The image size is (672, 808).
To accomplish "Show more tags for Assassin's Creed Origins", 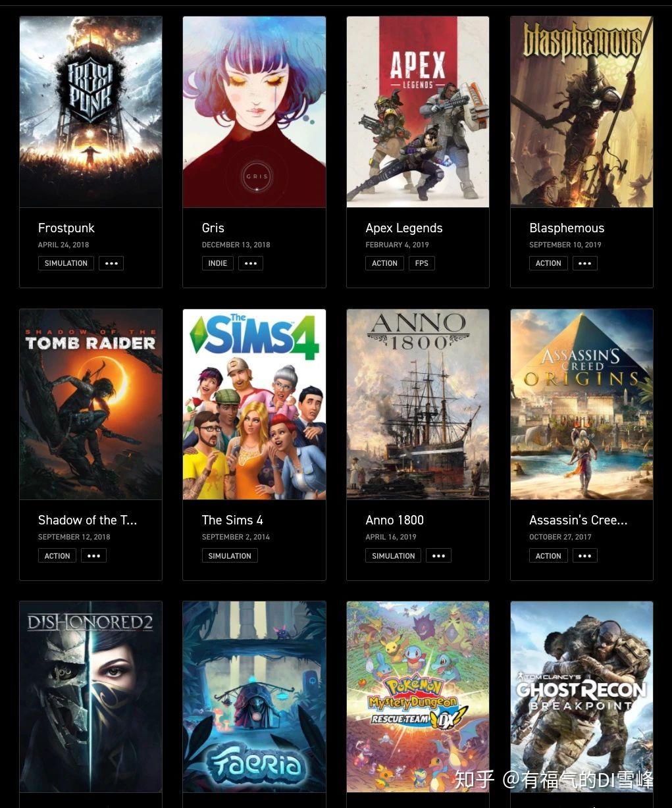I will click(x=584, y=556).
